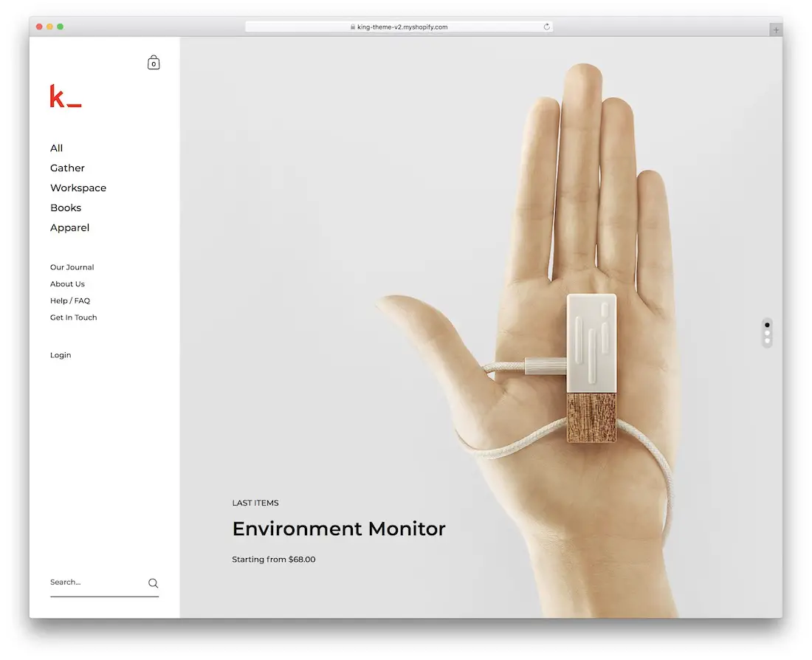Open the Gather category
This screenshot has width=812, height=660.
point(67,168)
